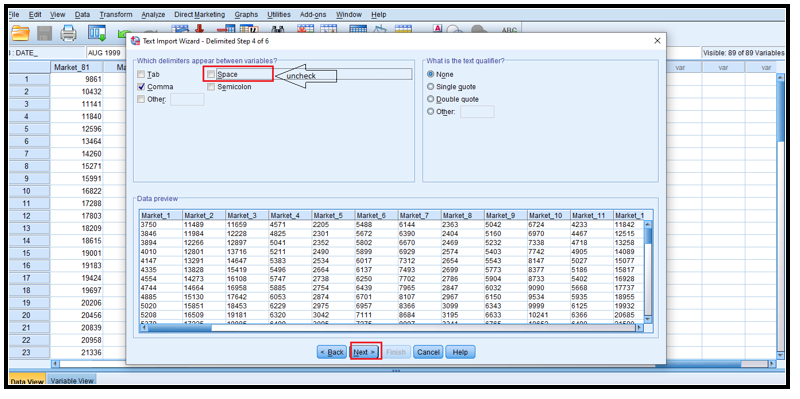Click the Print icon in toolbar
The image size is (800, 399).
(68, 34)
